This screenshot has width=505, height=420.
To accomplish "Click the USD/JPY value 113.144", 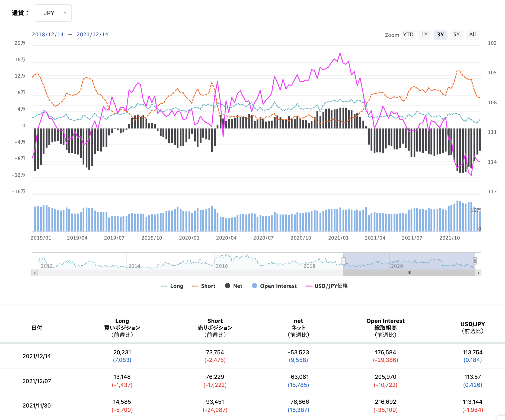I will click(x=472, y=402).
